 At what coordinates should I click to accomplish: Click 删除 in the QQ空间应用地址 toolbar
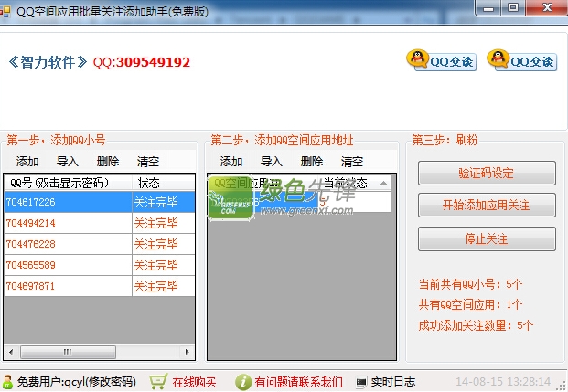312,161
